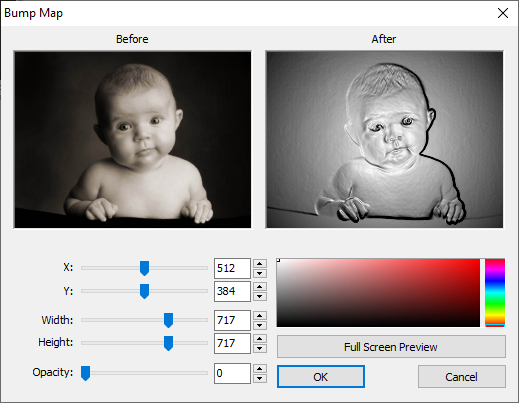Pick a color in the red gradient square
Image resolution: width=519 pixels, height=403 pixels.
coord(378,293)
